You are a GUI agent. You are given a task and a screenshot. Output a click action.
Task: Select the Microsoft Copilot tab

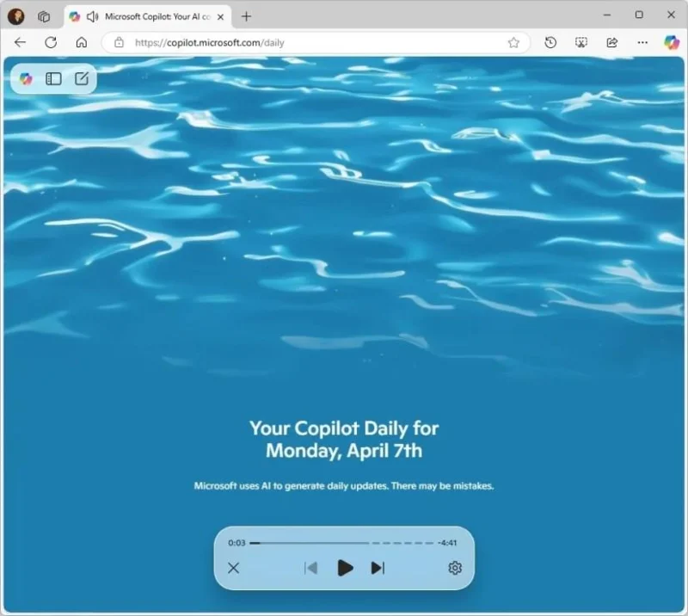click(x=148, y=16)
